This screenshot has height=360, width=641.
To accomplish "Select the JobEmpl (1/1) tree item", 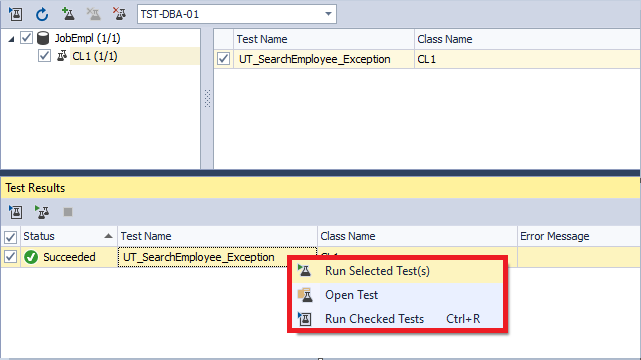I will (87, 38).
